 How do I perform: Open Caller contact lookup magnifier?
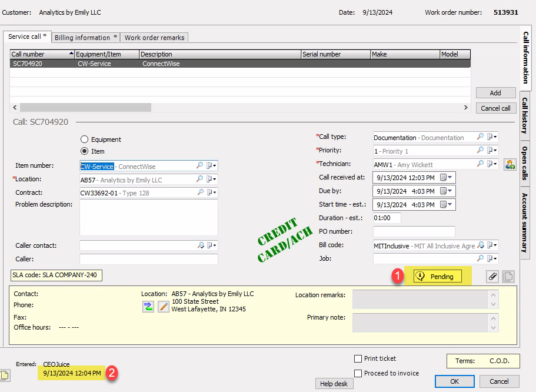pos(201,245)
